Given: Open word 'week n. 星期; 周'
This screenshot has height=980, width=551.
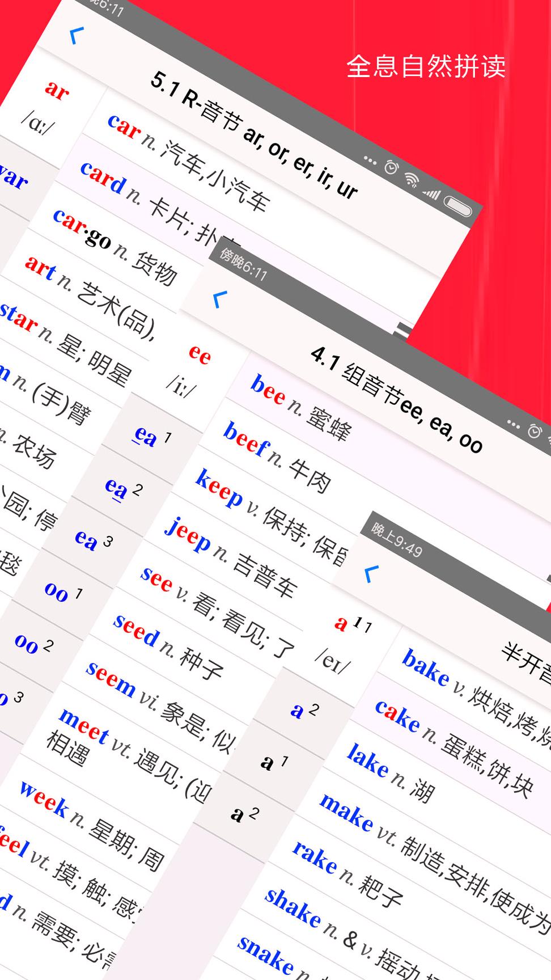Looking at the screenshot, I should [91, 825].
